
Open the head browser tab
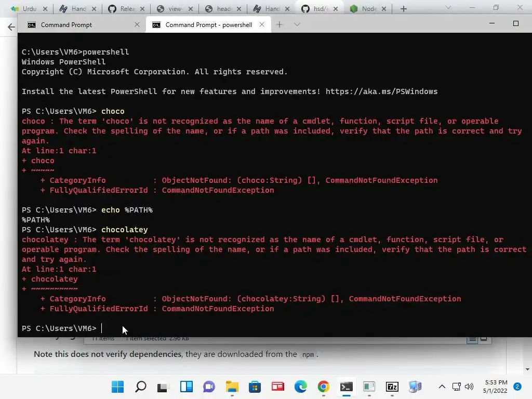223,9
